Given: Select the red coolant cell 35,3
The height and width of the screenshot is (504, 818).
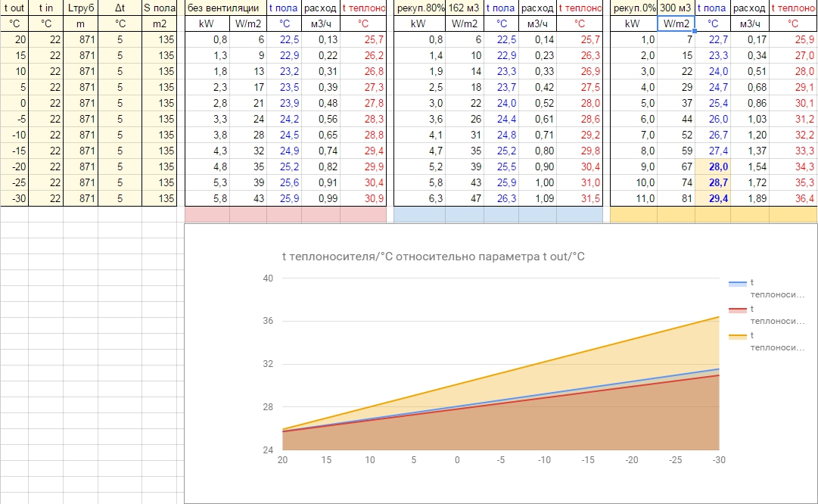Looking at the screenshot, I should coord(793,182).
